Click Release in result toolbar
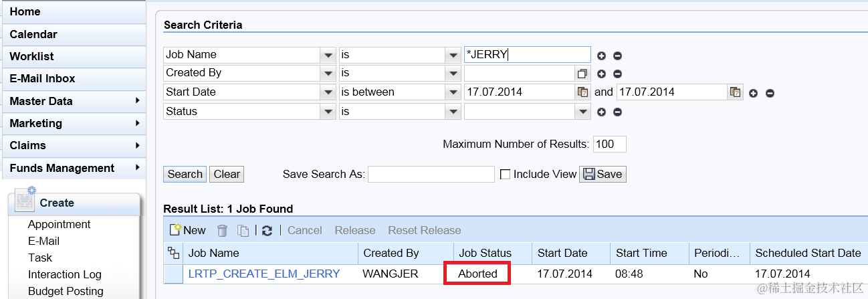This screenshot has height=299, width=868. (x=355, y=230)
